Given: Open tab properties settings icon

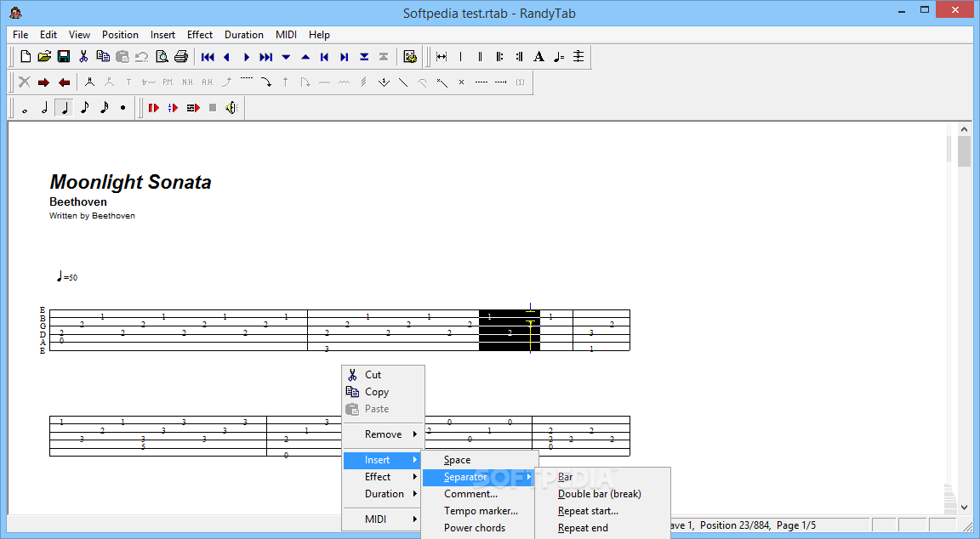Looking at the screenshot, I should pyautogui.click(x=410, y=57).
